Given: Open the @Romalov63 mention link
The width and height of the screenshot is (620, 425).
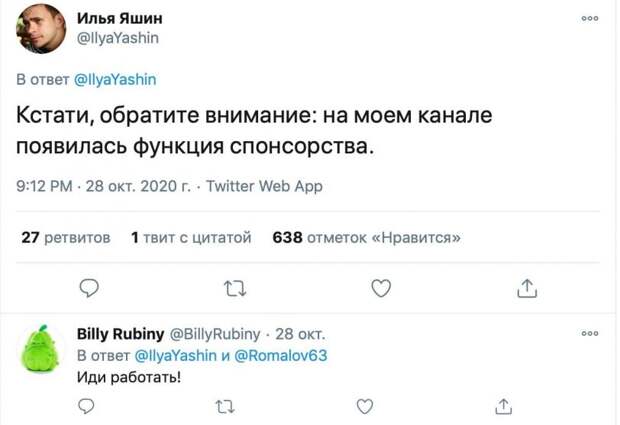Looking at the screenshot, I should tap(286, 356).
